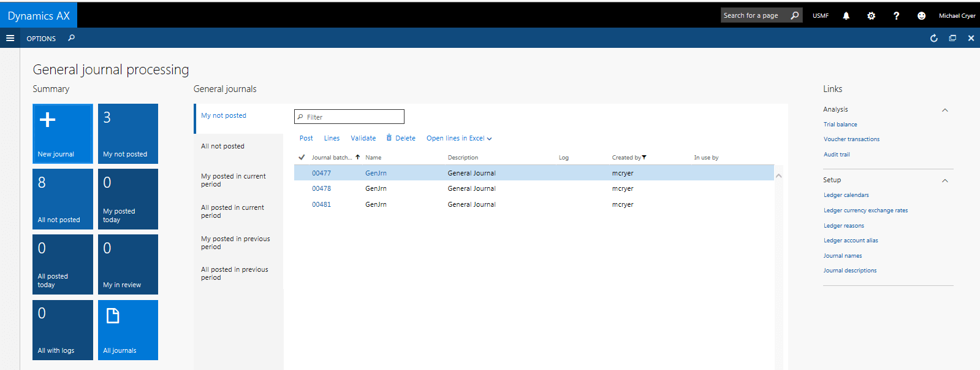Open the feedback smiley icon
The image size is (980, 370).
point(921,16)
